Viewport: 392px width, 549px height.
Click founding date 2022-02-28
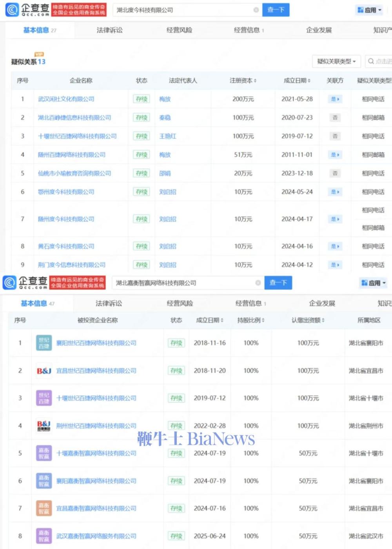coord(210,425)
